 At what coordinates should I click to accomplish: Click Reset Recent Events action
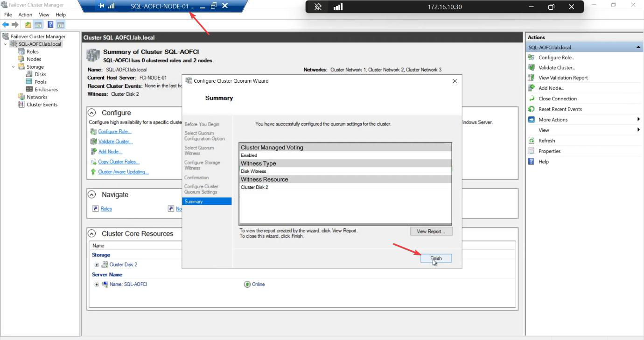click(560, 109)
